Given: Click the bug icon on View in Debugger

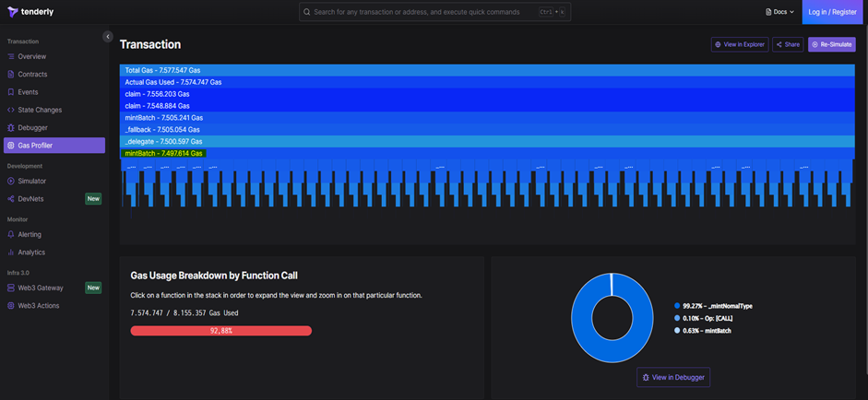Looking at the screenshot, I should point(646,377).
